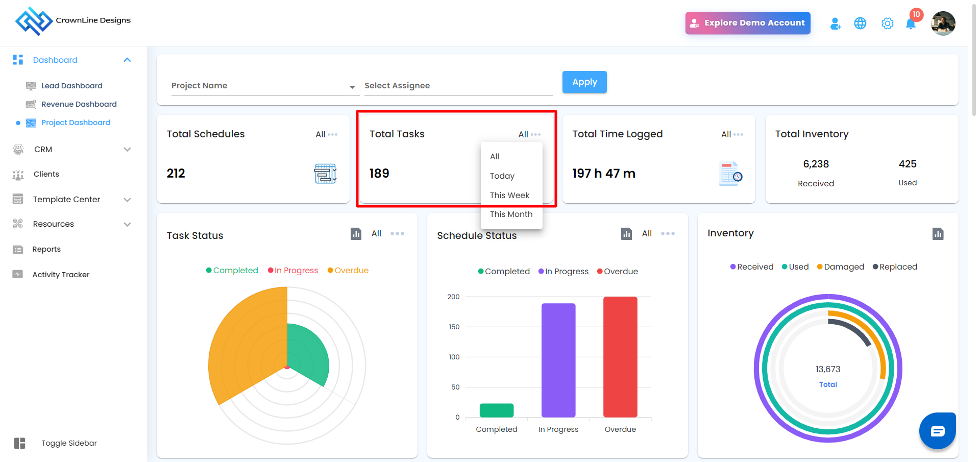Click the globe language icon
The image size is (980, 462).
click(860, 23)
